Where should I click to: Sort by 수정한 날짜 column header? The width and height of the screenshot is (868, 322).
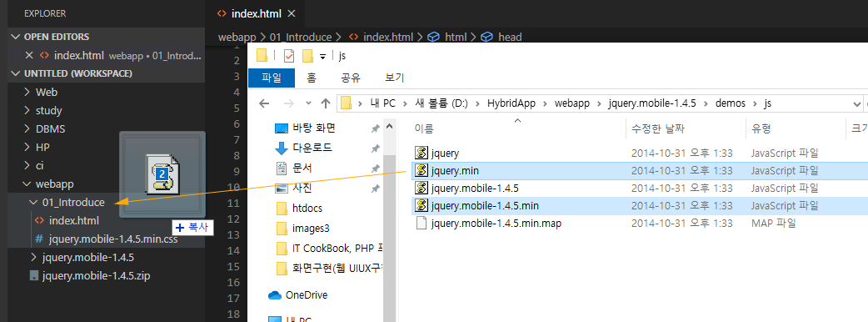658,129
